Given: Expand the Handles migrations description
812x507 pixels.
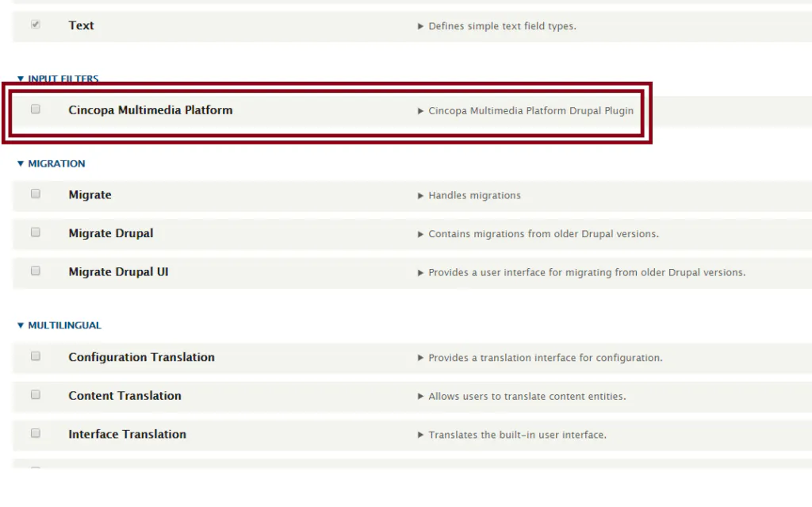Looking at the screenshot, I should click(420, 196).
